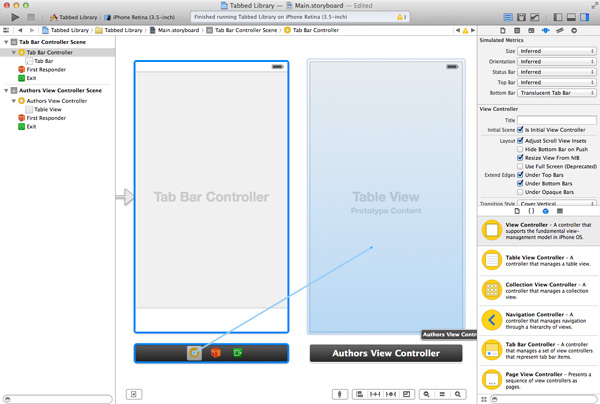Collapse the Tab Bar Controller outline item
Screen dimensions: 600x404
click(x=14, y=52)
